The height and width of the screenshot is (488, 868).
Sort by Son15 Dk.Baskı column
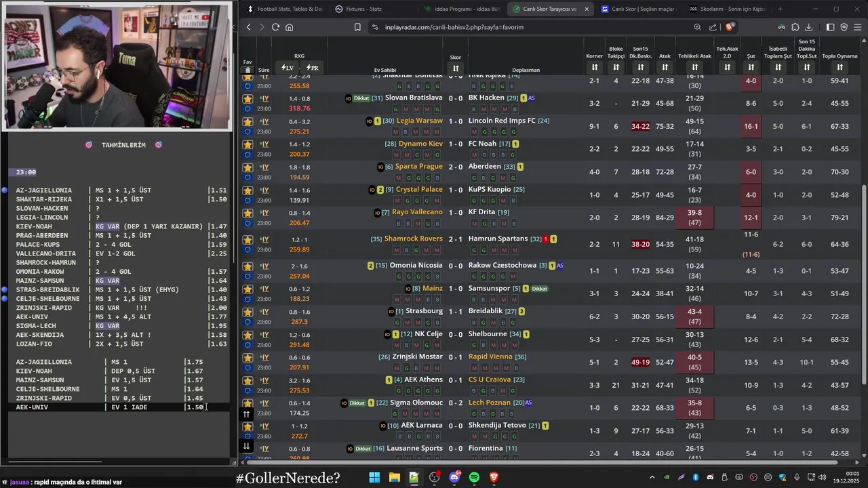point(640,67)
